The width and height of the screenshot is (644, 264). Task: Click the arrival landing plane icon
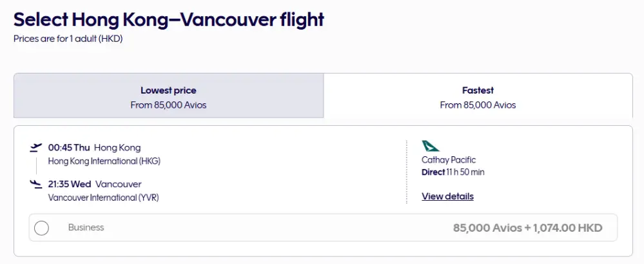point(36,185)
